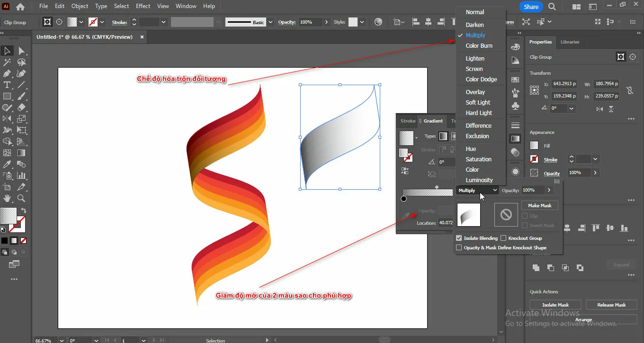Viewport: 644px width, 343px height.
Task: Select the Zoom tool in toolbar
Action: (21, 199)
